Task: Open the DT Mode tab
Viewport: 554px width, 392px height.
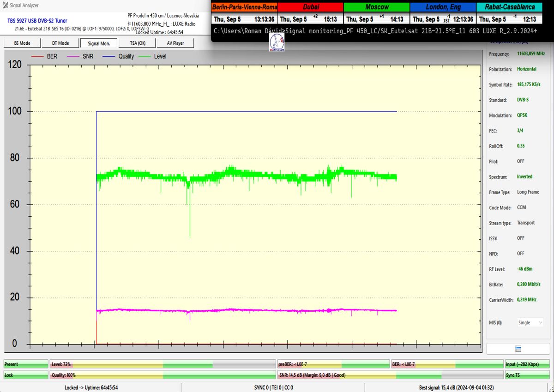Action: [x=60, y=43]
